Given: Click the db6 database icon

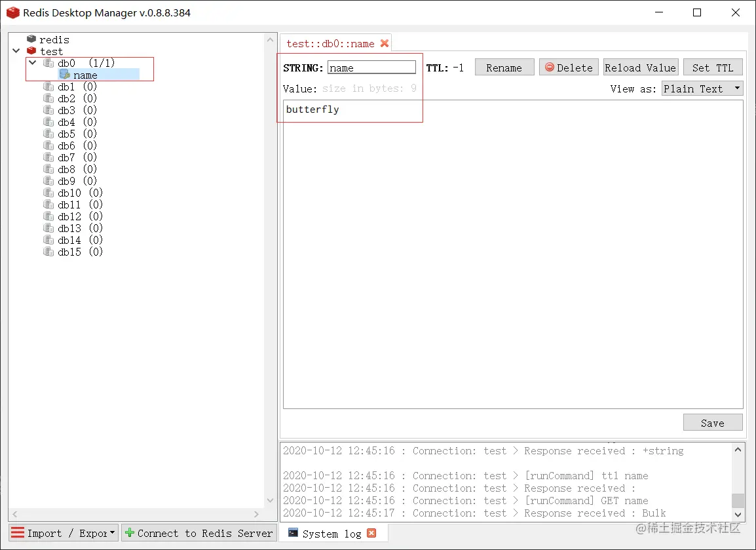Looking at the screenshot, I should (x=48, y=146).
